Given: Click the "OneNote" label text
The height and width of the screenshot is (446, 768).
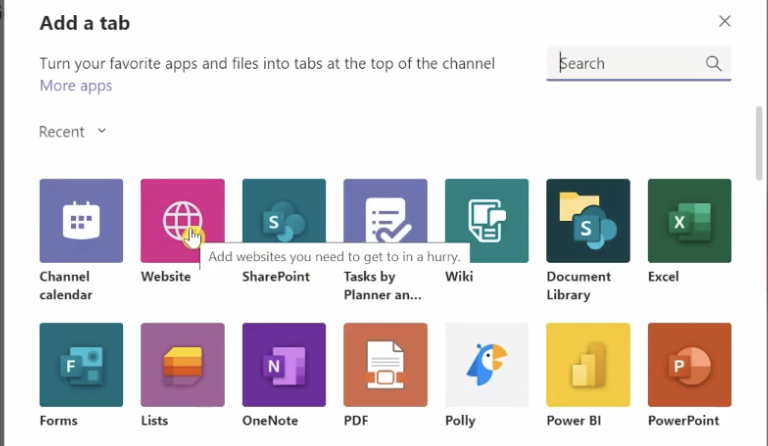Looking at the screenshot, I should 270,421.
